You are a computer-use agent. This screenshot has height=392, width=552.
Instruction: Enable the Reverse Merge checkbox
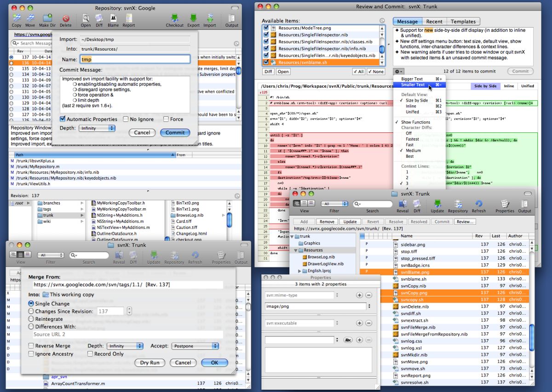[31, 346]
